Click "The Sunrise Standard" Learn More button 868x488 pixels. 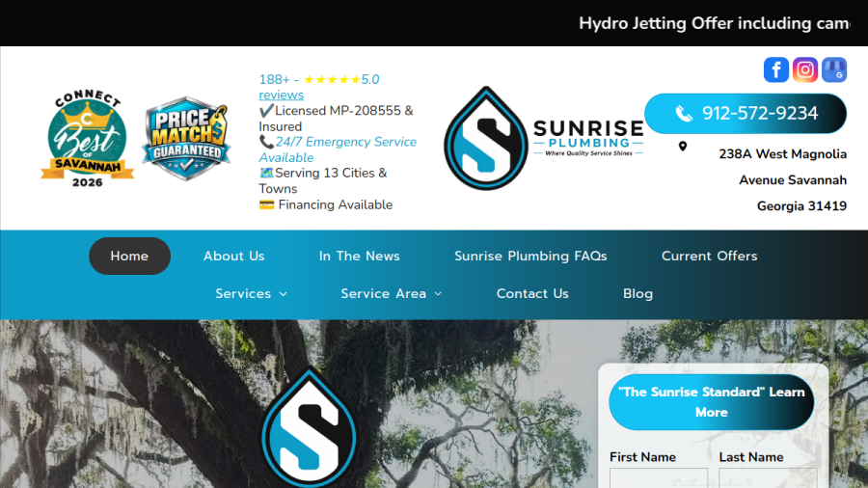(712, 402)
